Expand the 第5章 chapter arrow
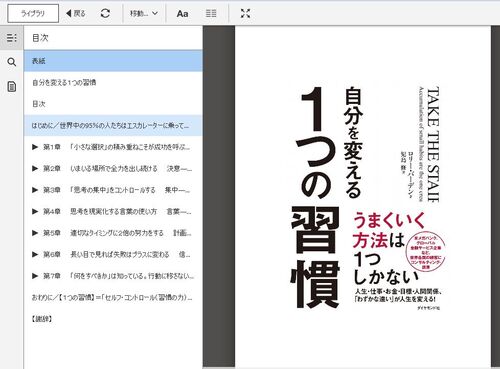This screenshot has width=500, height=369. (35, 233)
